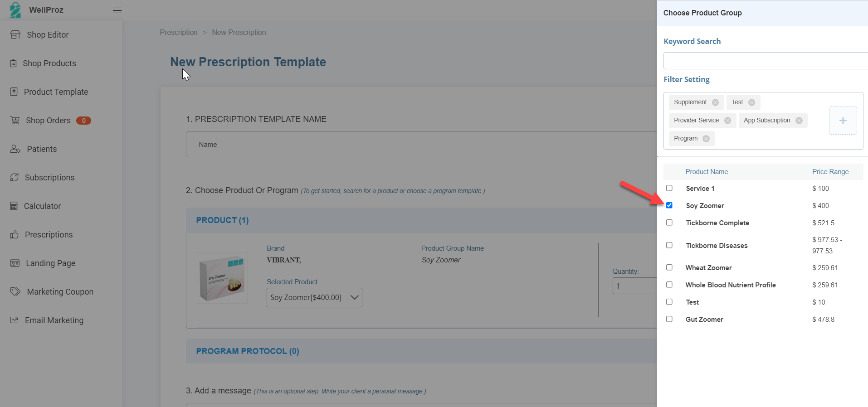Click the Prescriptions thumbs-up icon
The image size is (868, 407).
point(15,234)
